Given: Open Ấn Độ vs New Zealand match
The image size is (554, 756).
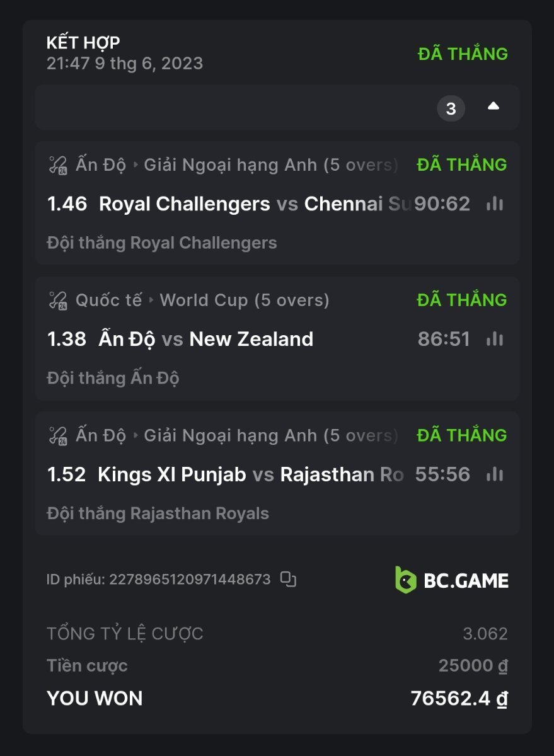Looking at the screenshot, I should pos(206,339).
